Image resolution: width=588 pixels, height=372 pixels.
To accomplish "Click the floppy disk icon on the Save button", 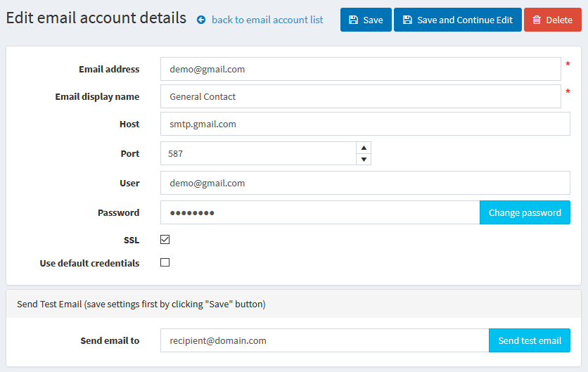I will click(x=353, y=20).
